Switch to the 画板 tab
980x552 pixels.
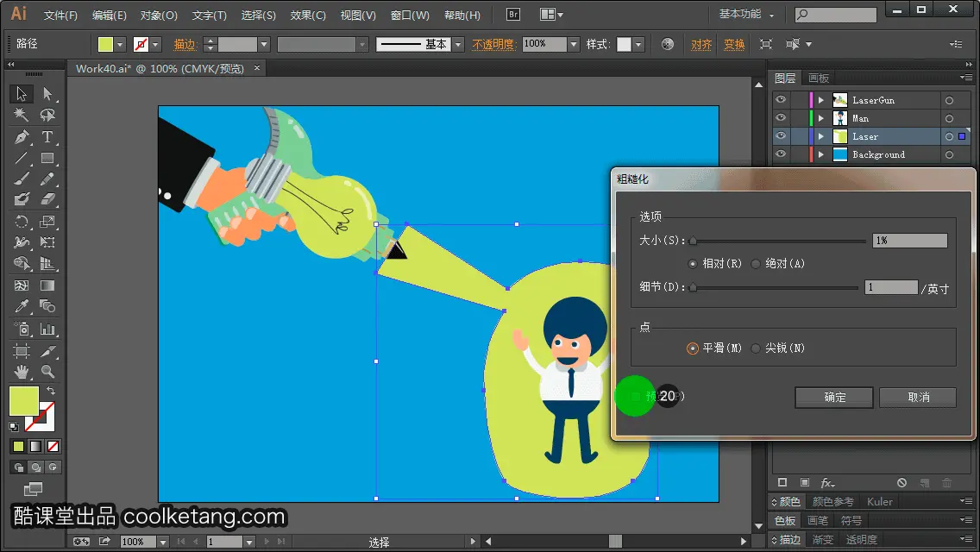(818, 78)
